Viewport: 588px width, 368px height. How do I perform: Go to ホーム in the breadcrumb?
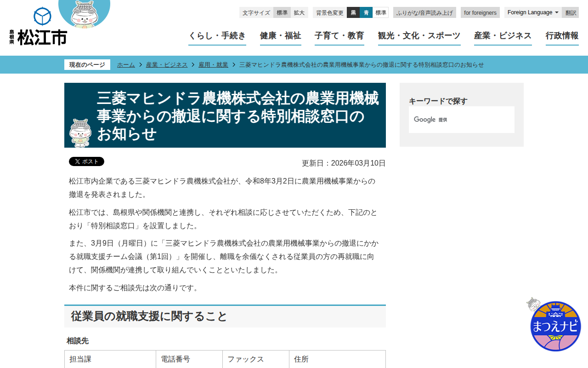coord(126,65)
